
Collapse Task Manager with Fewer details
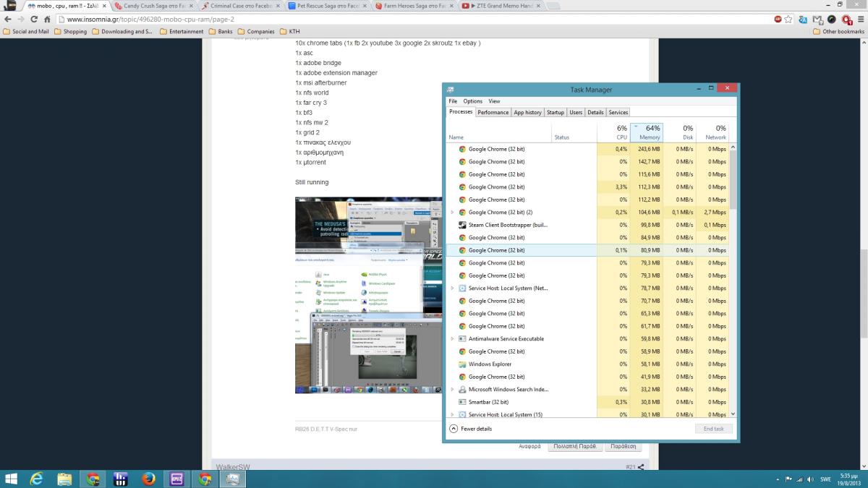[x=470, y=429]
